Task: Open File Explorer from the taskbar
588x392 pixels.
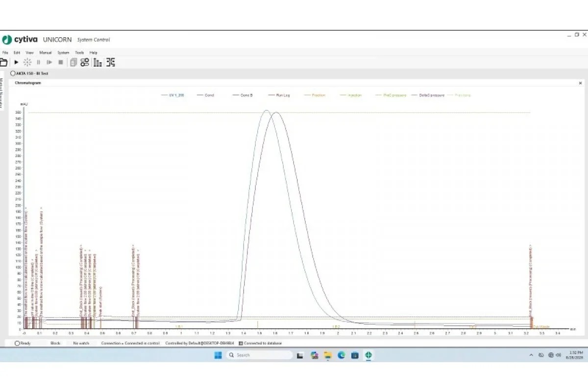Action: point(328,355)
